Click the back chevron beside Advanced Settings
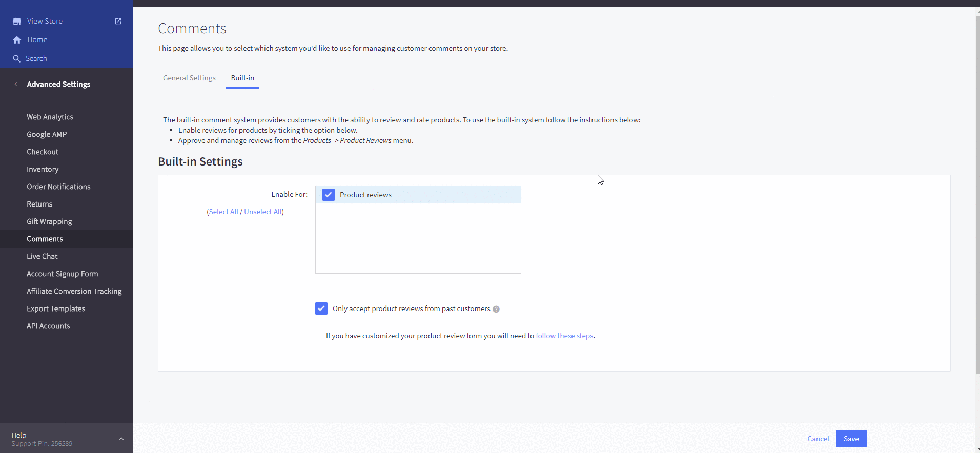 tap(16, 84)
